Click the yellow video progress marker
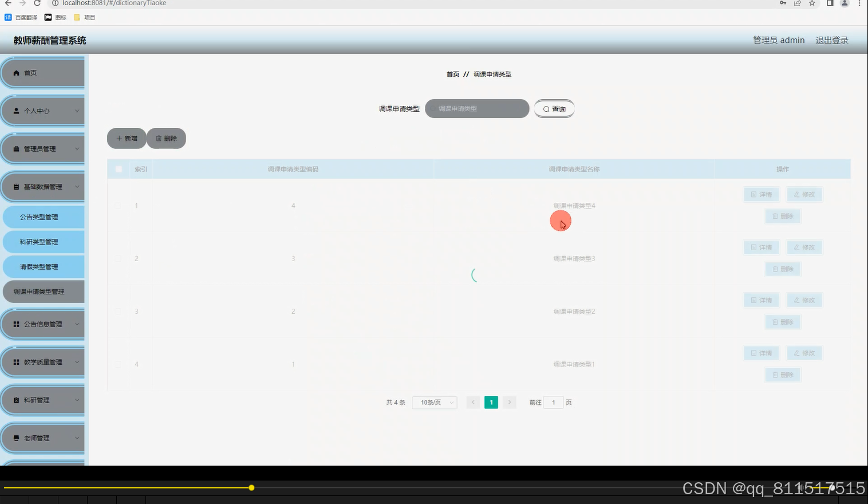Viewport: 868px width, 504px height. click(251, 488)
